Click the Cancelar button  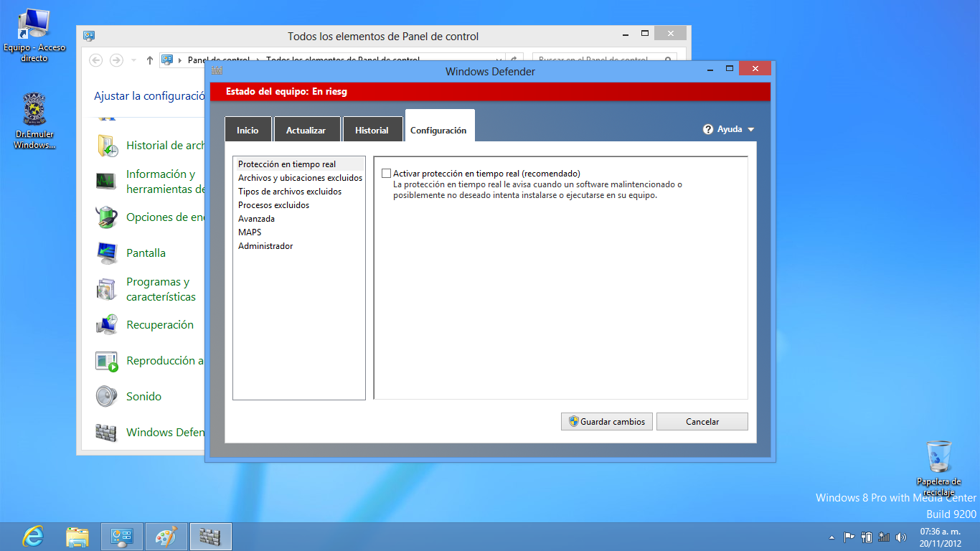[x=702, y=422]
